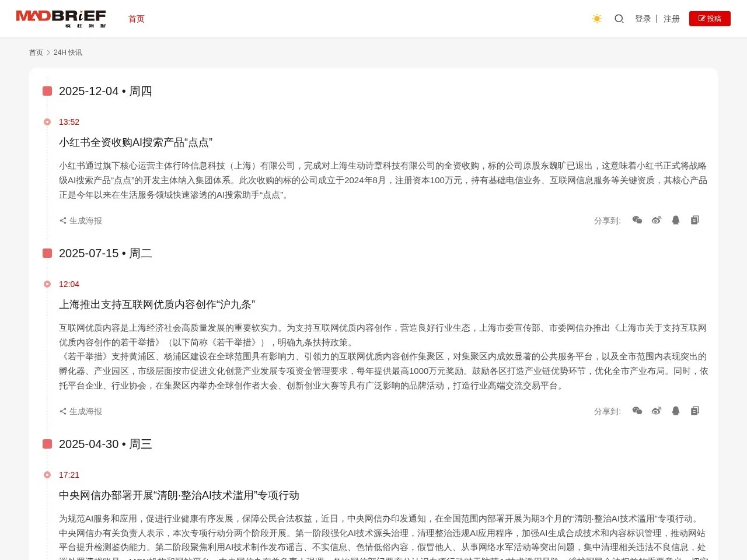Click 生成海报 under the 小红书 article
The height and width of the screenshot is (560, 747).
point(81,220)
